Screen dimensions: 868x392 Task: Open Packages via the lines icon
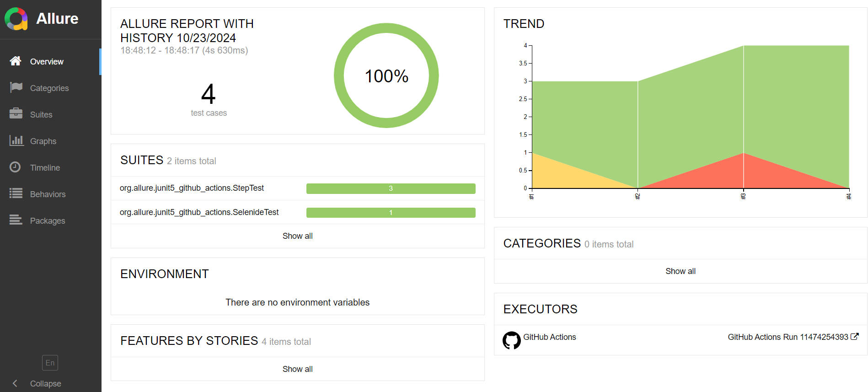16,220
